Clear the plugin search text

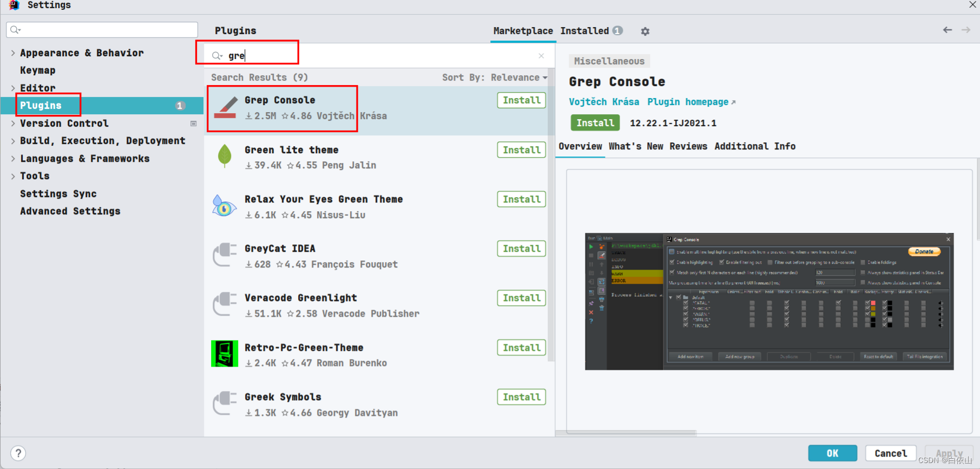tap(541, 56)
